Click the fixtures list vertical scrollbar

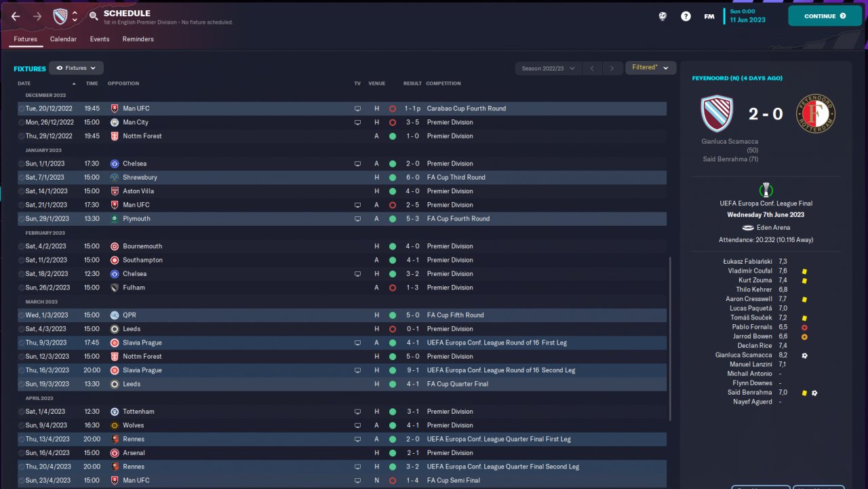(670, 339)
